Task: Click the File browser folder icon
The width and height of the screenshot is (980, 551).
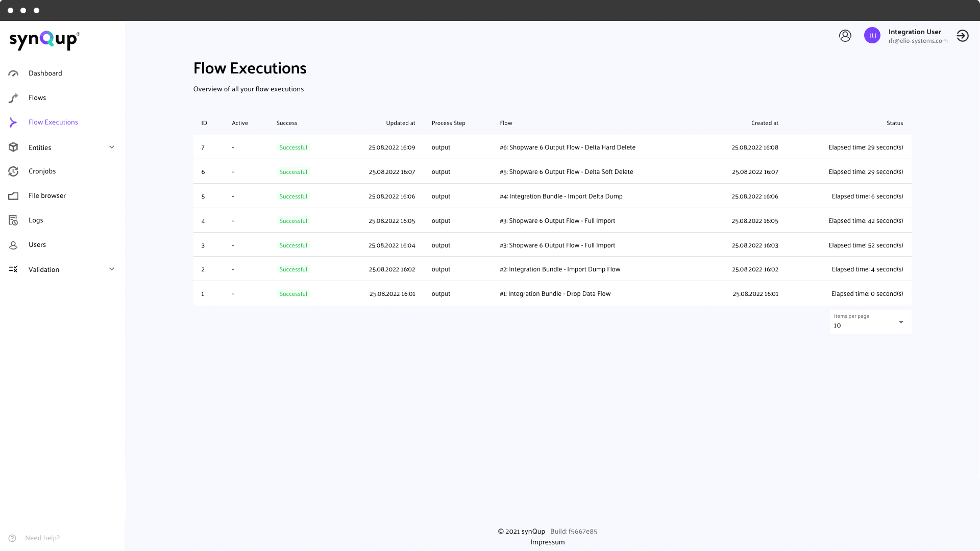Action: pos(13,196)
